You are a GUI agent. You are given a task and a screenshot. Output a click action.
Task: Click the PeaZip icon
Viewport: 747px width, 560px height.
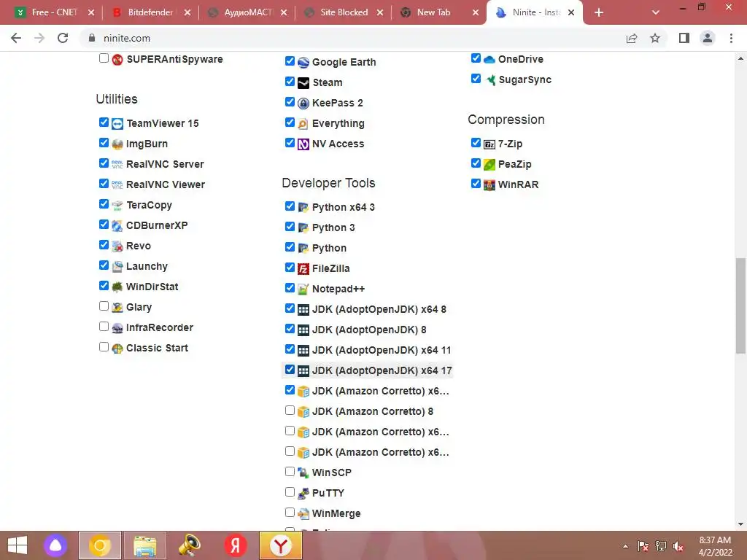tap(489, 165)
